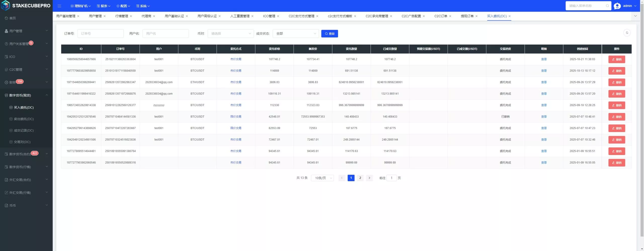Click the 订单号 input field
The image size is (644, 251).
(100, 34)
